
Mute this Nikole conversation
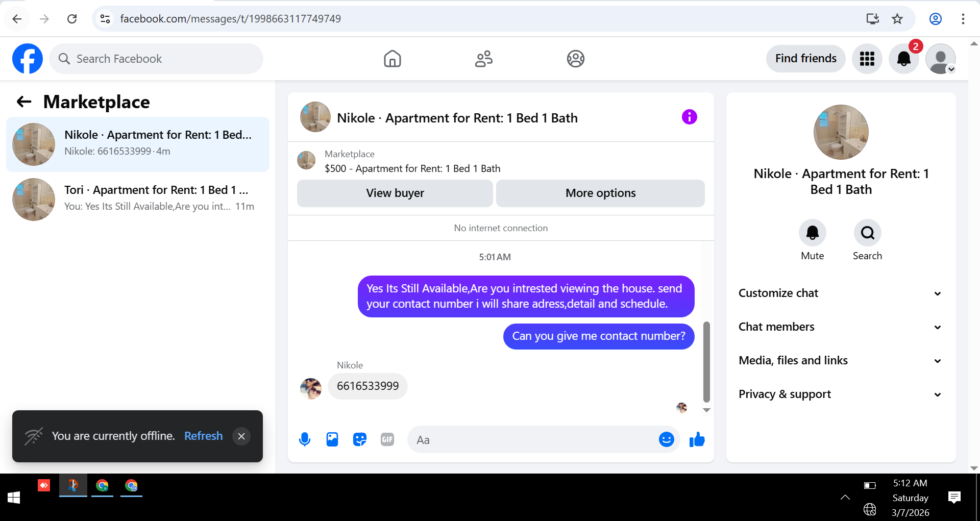tap(812, 233)
